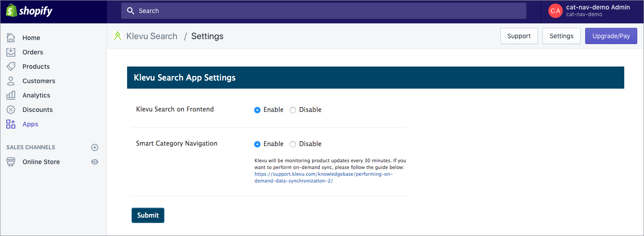Click the Analytics bar chart icon
Viewport: 644px width, 236px height.
11,95
